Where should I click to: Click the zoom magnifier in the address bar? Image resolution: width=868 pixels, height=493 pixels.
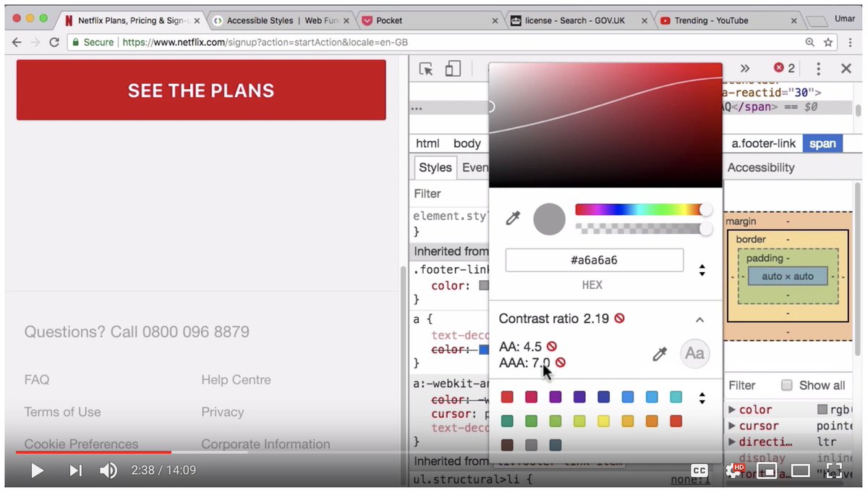(809, 42)
